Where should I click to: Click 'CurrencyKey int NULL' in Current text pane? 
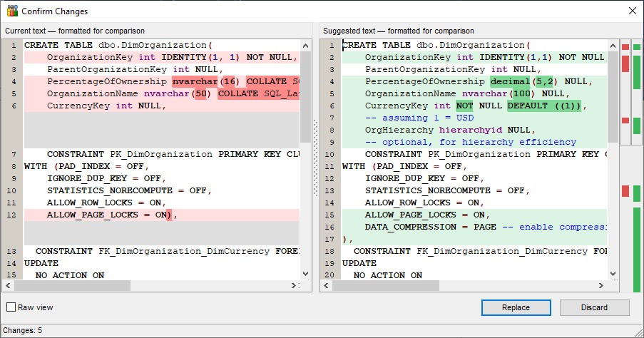coord(104,106)
